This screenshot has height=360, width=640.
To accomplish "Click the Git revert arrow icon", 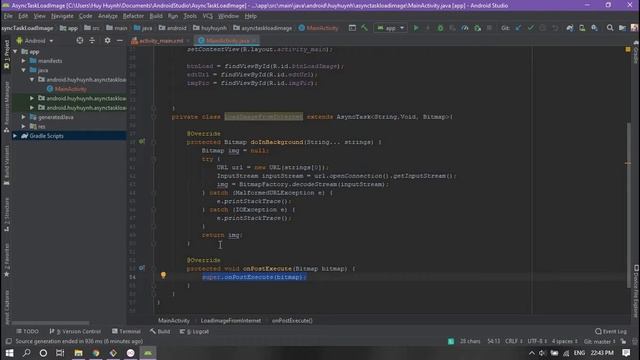I will [x=555, y=28].
